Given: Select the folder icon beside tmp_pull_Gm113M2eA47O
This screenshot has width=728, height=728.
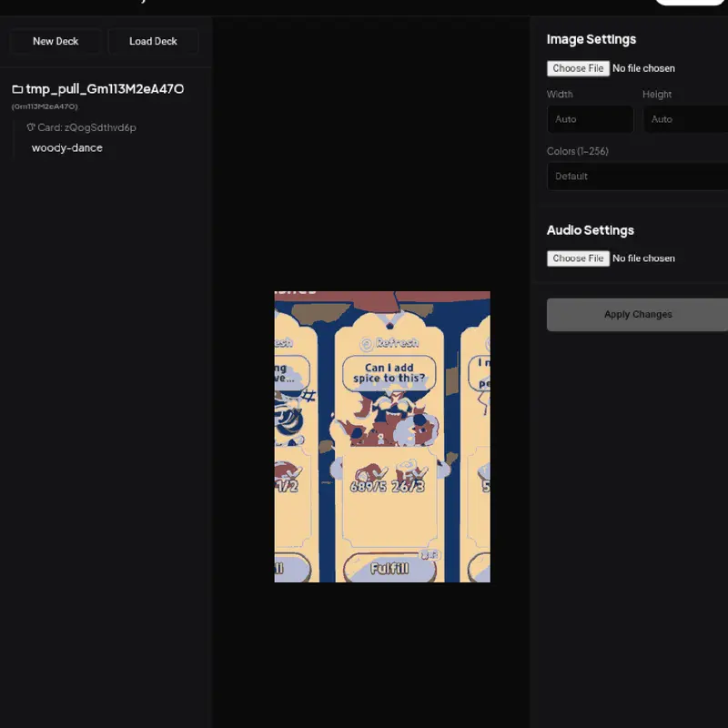Looking at the screenshot, I should point(17,89).
